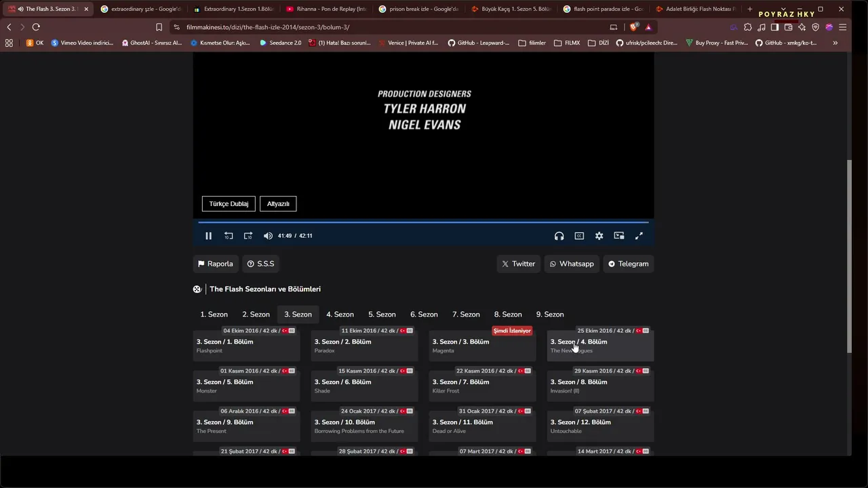Click the Raporla report button
This screenshot has width=868, height=488.
[216, 264]
